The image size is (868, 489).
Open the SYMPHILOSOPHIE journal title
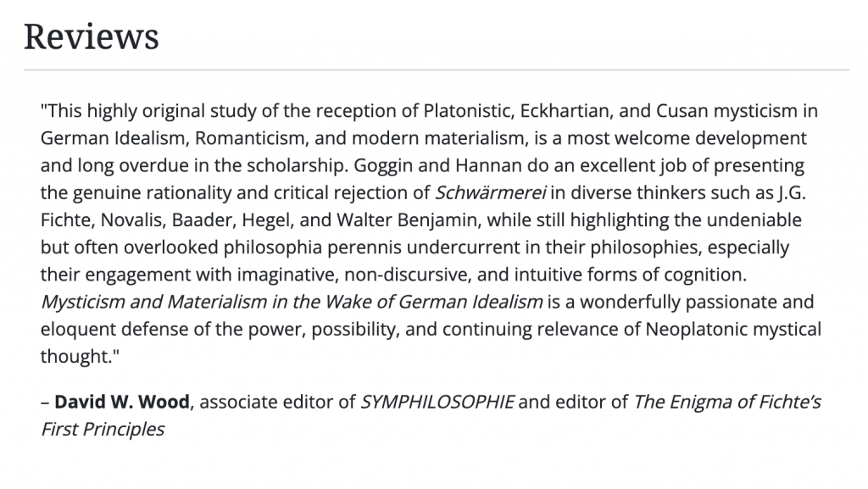point(437,402)
